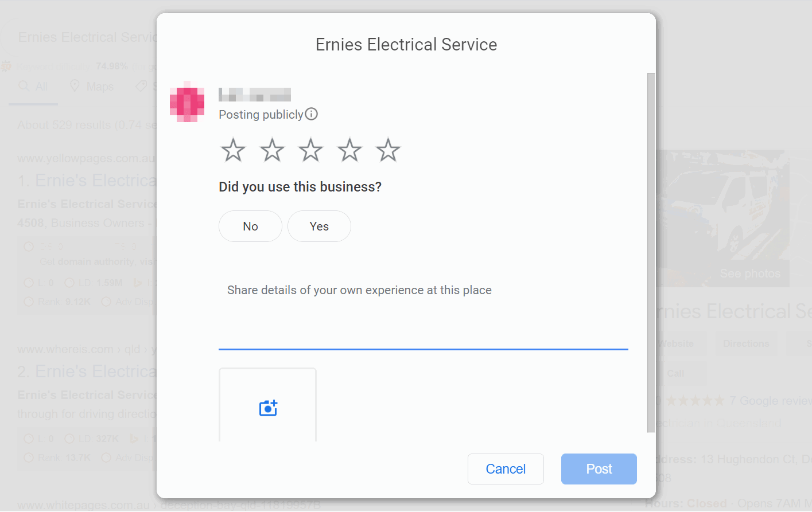Answer No to using this business
This screenshot has width=812, height=512.
(x=250, y=226)
